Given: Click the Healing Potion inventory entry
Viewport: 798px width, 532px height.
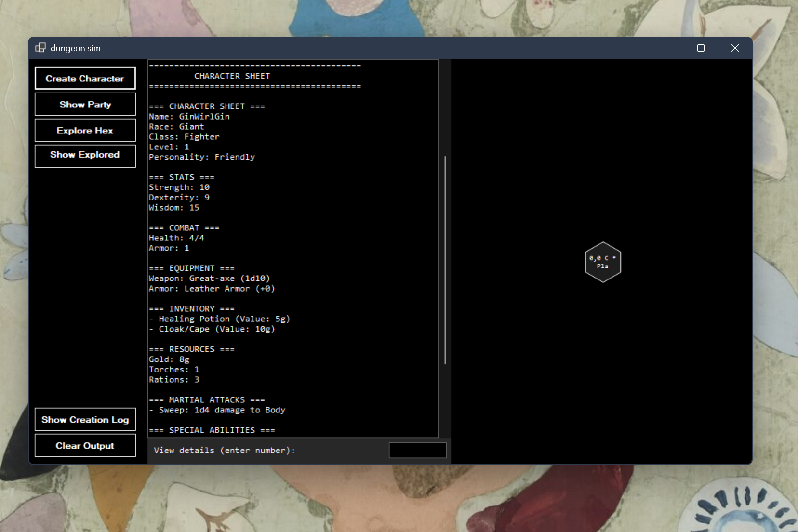Looking at the screenshot, I should tap(224, 319).
